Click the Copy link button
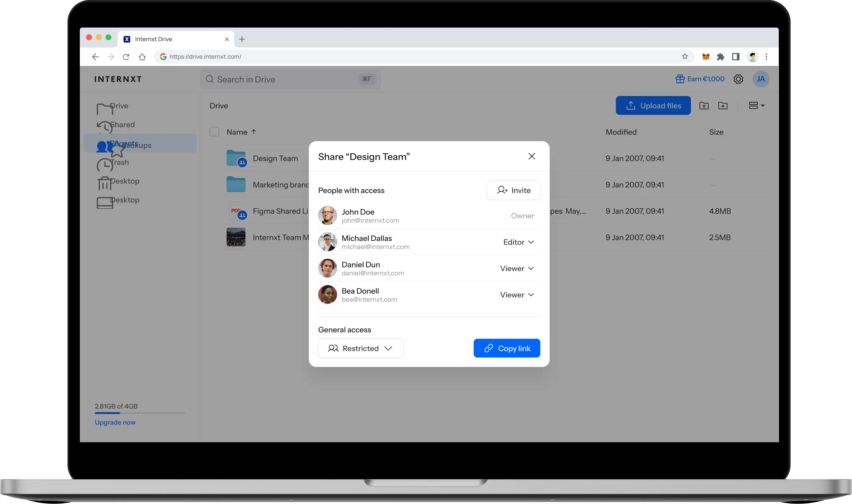Viewport: 852px width, 504px height. coord(506,348)
